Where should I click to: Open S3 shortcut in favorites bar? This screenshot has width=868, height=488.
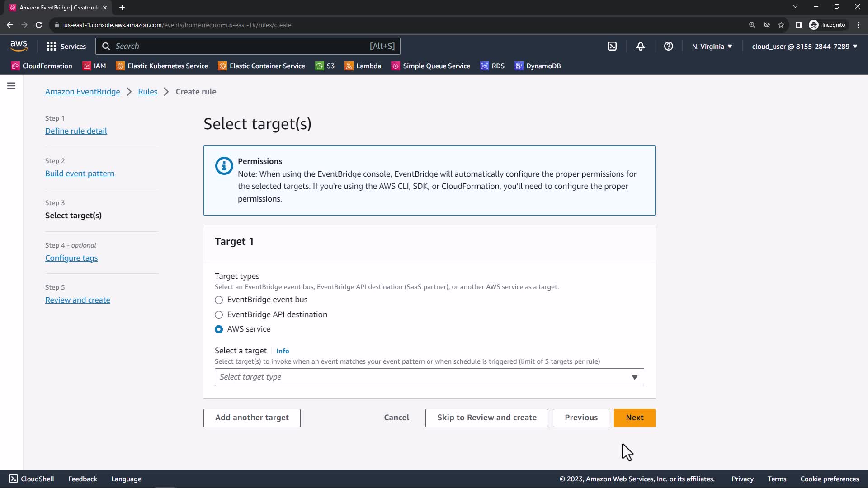pos(325,66)
